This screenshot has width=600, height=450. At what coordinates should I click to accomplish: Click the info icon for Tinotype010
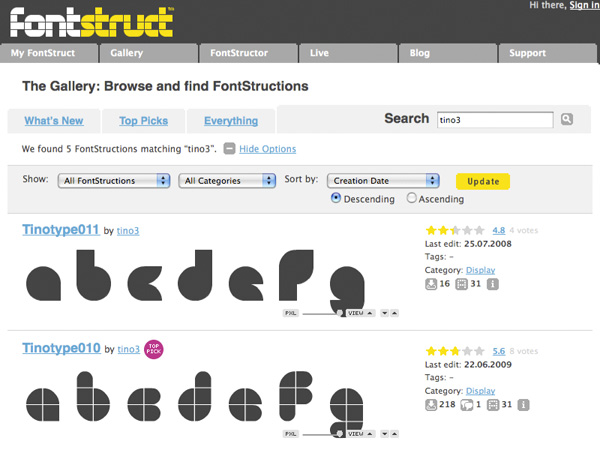523,404
